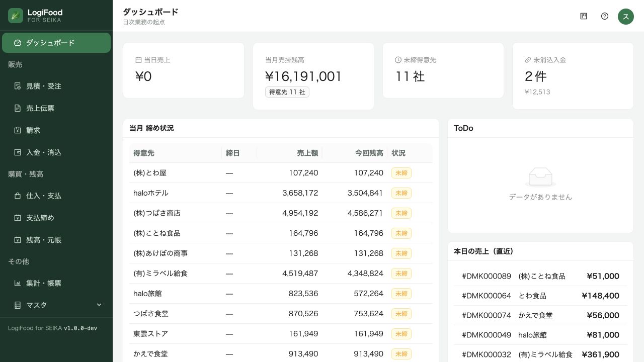Screen dimensions: 644x362
Task: Open sales entry #DMK000074
Action: (540, 315)
